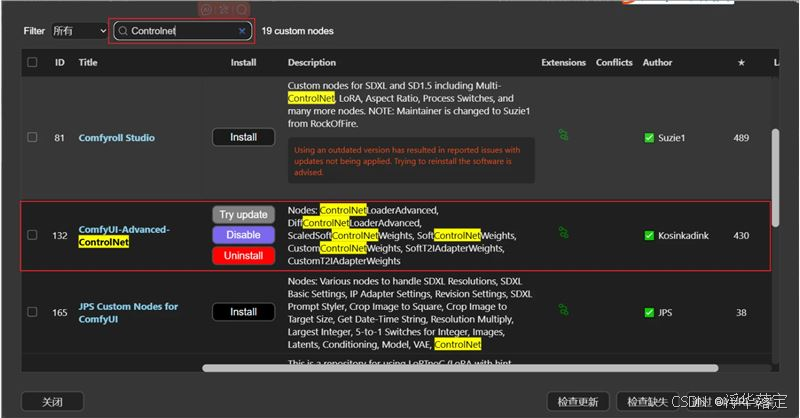Open the extensions link icon for ComfyUI-Advanced-ControlNet
Viewport: 800px width, 418px height.
point(563,233)
